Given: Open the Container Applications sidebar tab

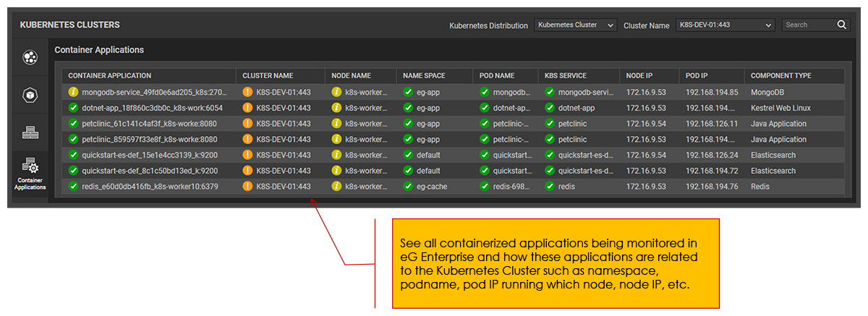Looking at the screenshot, I should [x=30, y=174].
